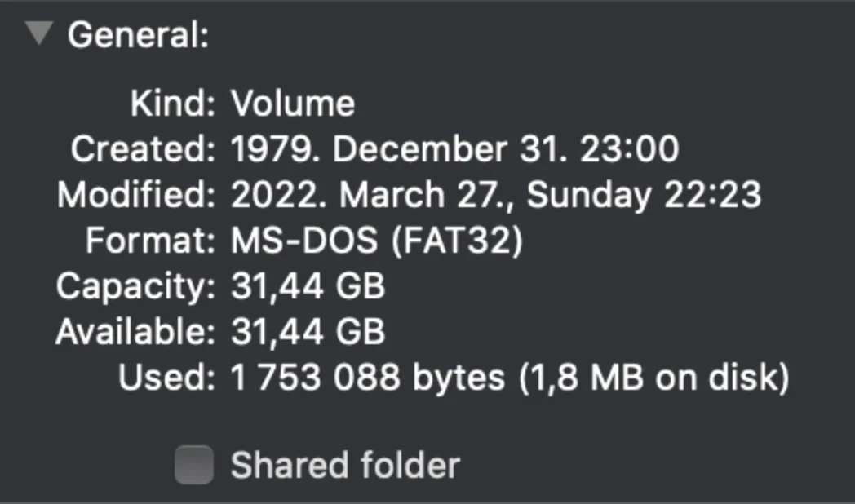Image resolution: width=855 pixels, height=504 pixels.
Task: Click the 1,8 MB on disk text
Action: (x=653, y=378)
